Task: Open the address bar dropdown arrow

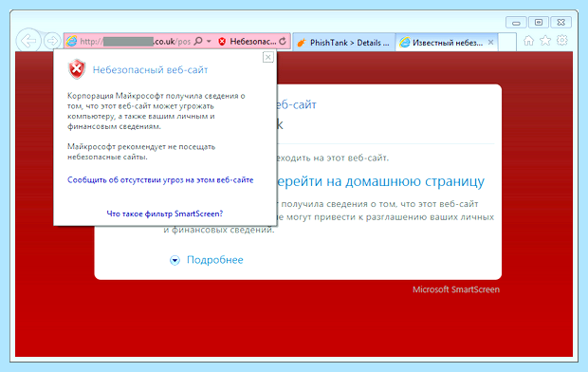Action: click(209, 41)
